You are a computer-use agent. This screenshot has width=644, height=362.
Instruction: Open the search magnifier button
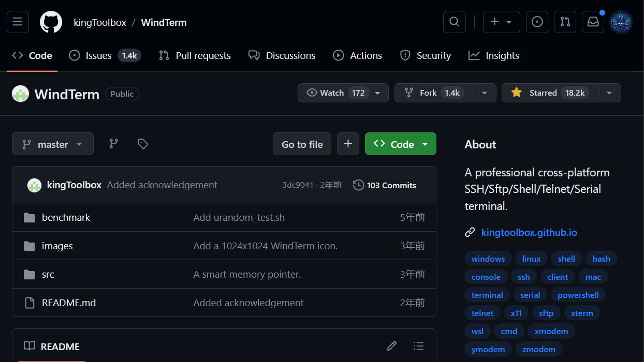455,22
